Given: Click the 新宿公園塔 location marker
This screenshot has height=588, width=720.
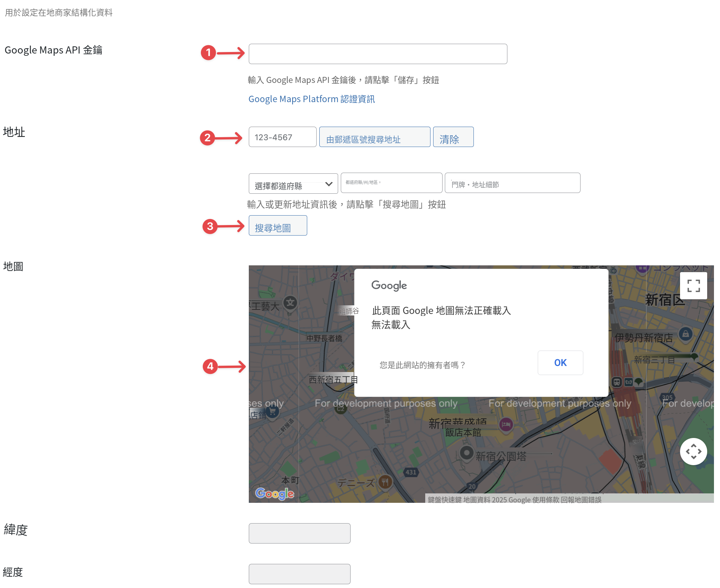Looking at the screenshot, I should (467, 452).
